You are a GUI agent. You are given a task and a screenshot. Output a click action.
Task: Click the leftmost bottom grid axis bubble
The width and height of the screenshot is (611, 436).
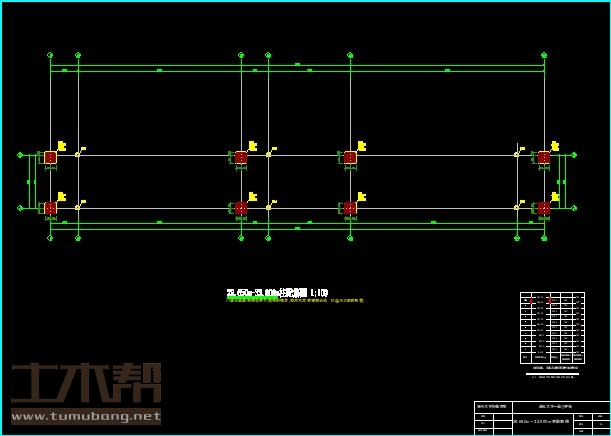[x=50, y=237]
